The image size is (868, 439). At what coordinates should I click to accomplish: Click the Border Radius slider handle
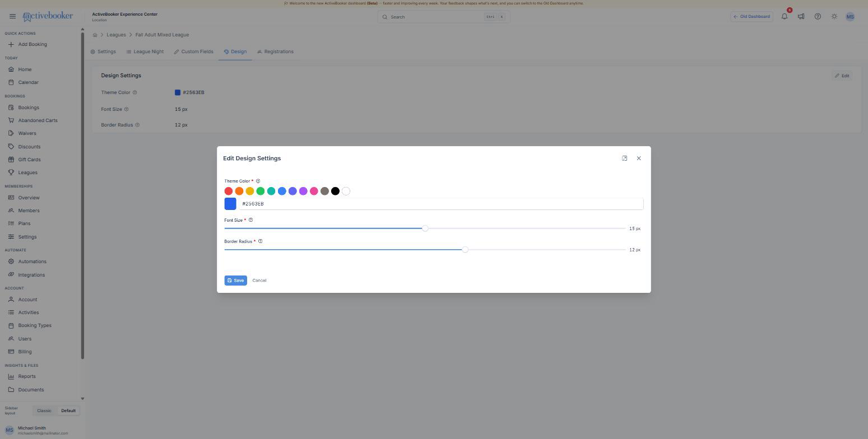click(x=465, y=250)
